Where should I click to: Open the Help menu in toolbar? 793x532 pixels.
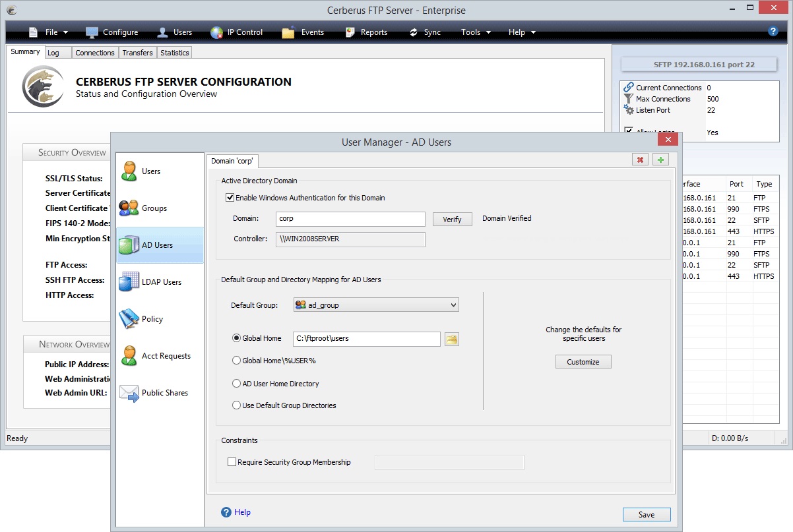coord(522,32)
